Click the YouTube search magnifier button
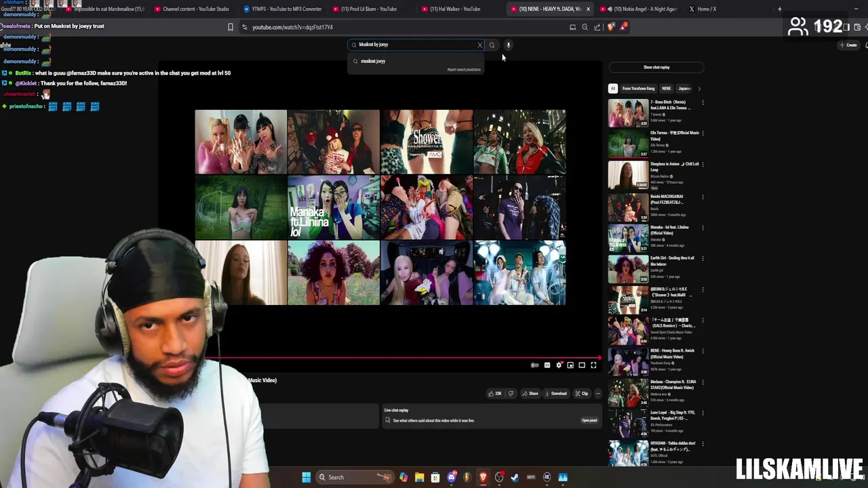 click(492, 45)
